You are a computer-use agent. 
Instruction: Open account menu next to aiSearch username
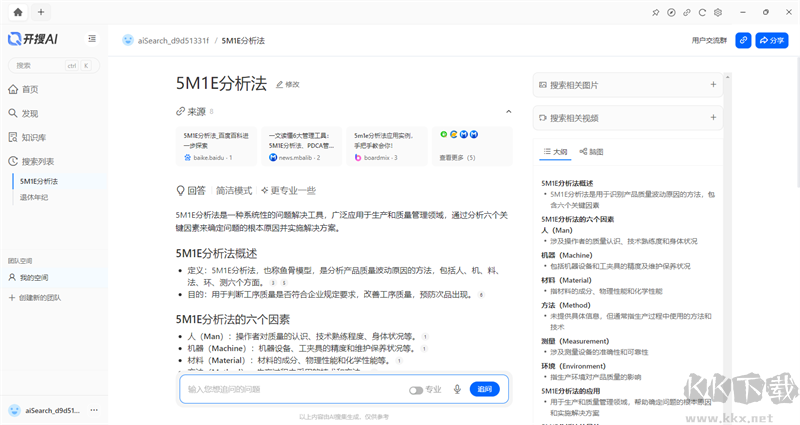point(93,410)
